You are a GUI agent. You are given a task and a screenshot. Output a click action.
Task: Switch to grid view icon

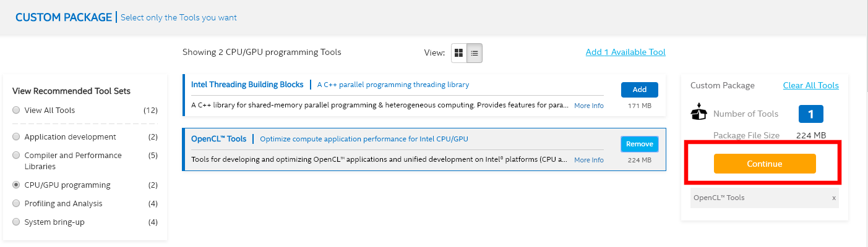tap(458, 53)
